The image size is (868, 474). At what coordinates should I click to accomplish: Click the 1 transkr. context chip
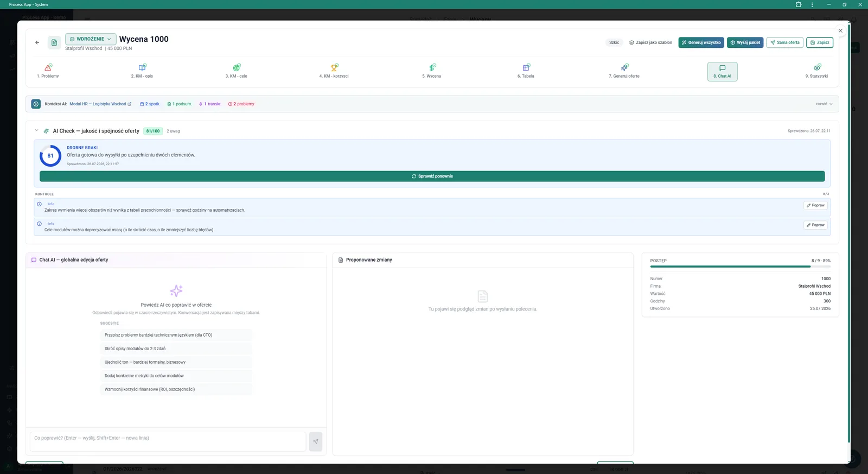click(210, 104)
